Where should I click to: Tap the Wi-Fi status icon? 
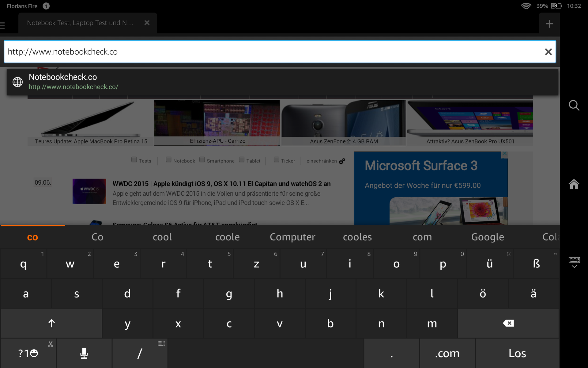(x=526, y=6)
